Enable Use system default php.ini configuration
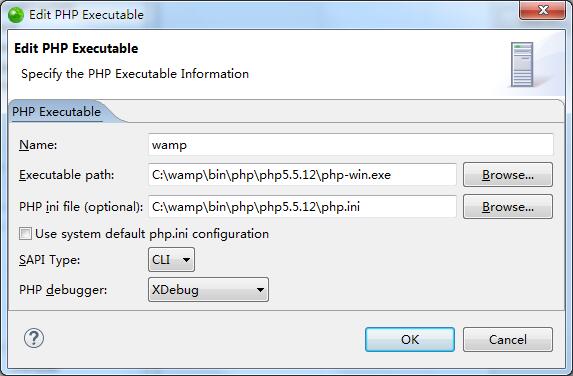The height and width of the screenshot is (376, 573). pyautogui.click(x=25, y=233)
